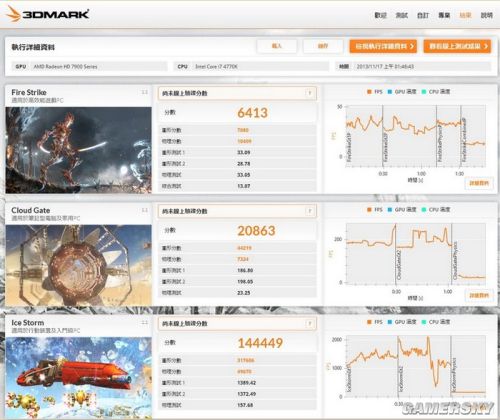Click the 儲存 save button
500x420 pixels.
coord(323,46)
